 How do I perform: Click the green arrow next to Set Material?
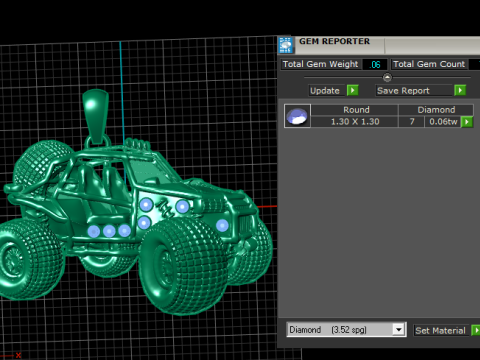point(476,330)
